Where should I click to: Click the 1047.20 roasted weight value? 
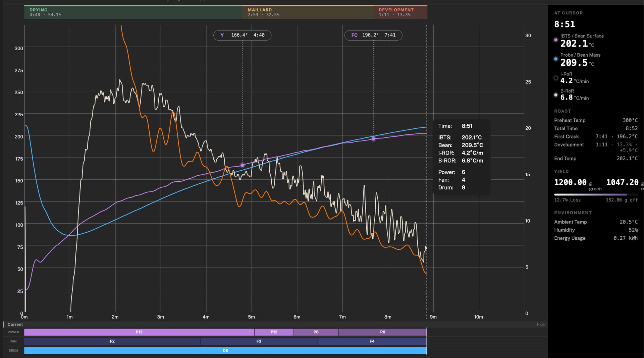click(622, 182)
